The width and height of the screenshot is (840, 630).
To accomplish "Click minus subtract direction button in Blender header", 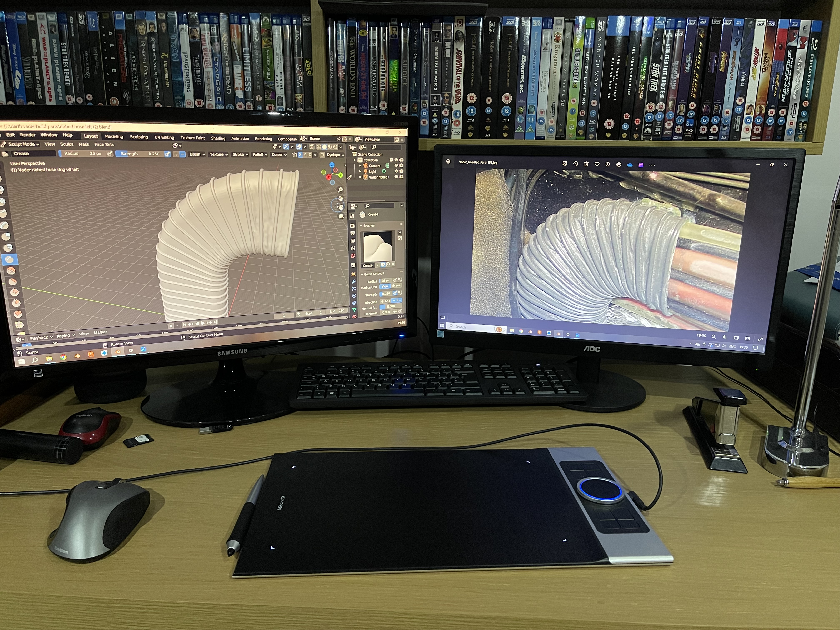I will point(183,154).
